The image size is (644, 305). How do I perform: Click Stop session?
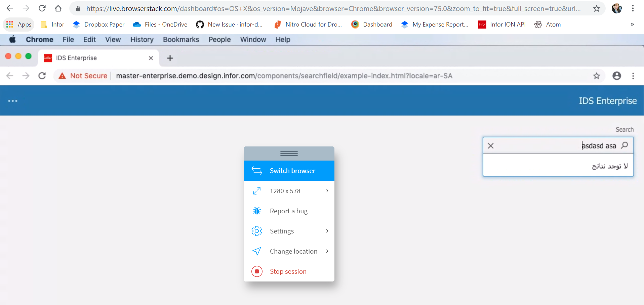(x=289, y=271)
